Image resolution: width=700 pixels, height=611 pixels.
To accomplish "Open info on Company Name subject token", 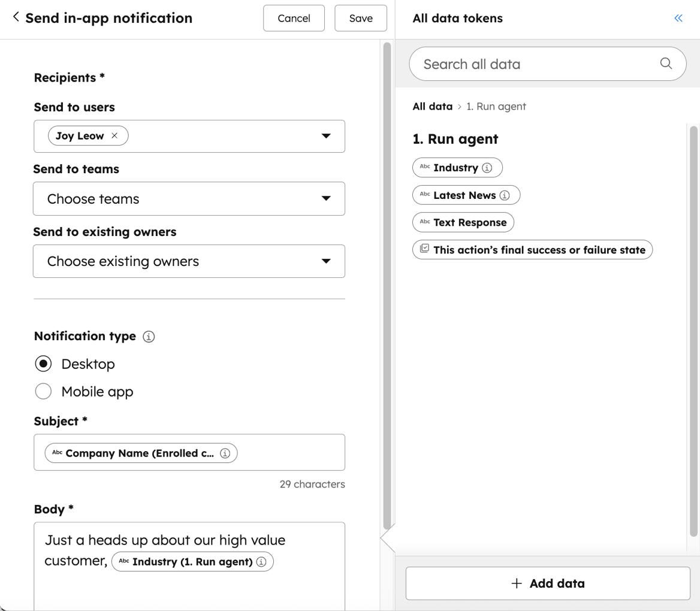I will (225, 453).
